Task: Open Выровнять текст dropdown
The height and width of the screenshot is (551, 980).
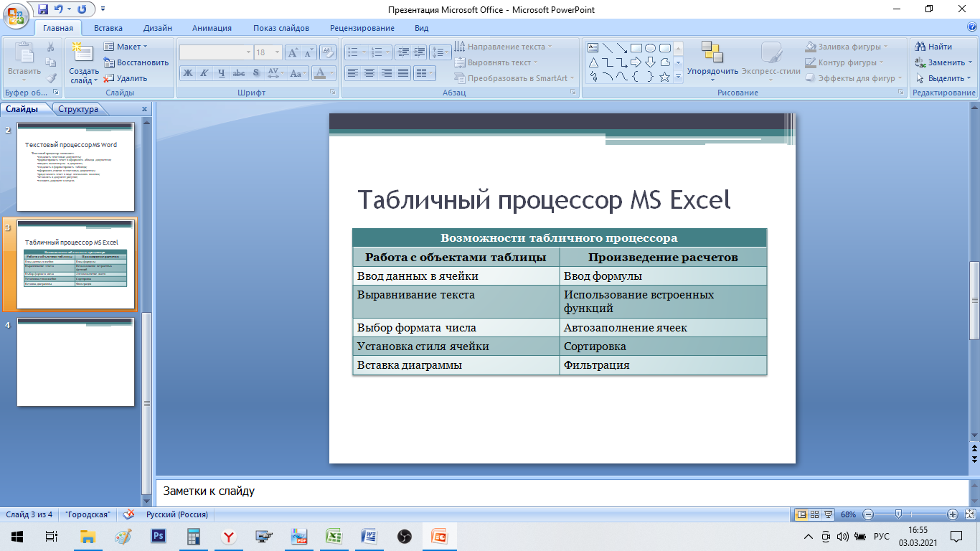Action: point(496,62)
